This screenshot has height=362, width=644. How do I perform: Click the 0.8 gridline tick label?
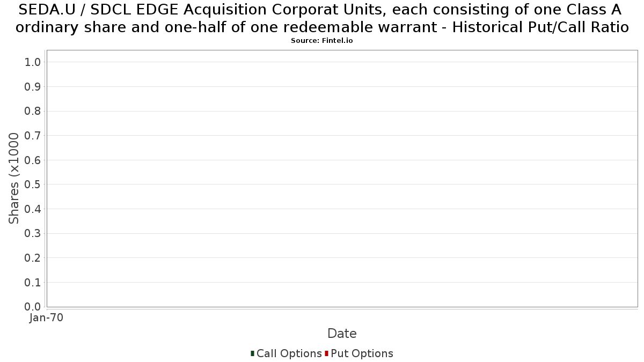[x=33, y=111]
